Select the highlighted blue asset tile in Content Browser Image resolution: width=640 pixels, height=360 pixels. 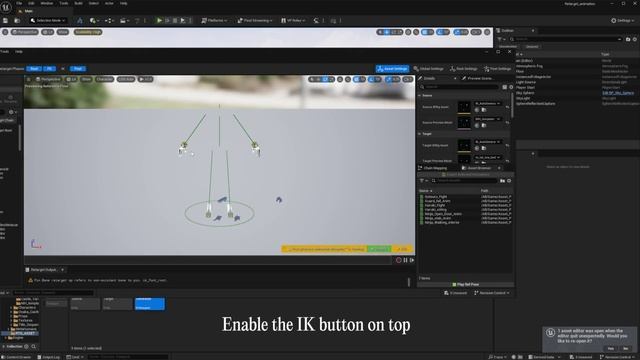pyautogui.click(x=150, y=304)
